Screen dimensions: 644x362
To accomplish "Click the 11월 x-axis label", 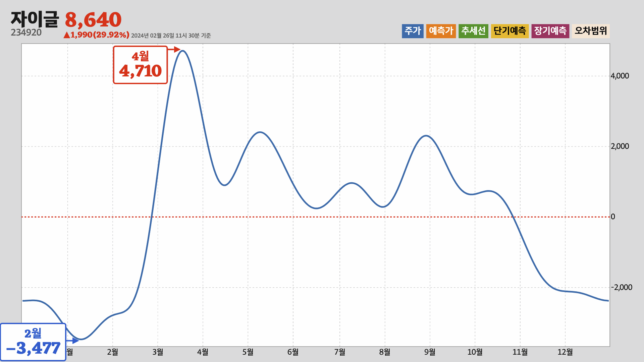I will click(x=520, y=352).
